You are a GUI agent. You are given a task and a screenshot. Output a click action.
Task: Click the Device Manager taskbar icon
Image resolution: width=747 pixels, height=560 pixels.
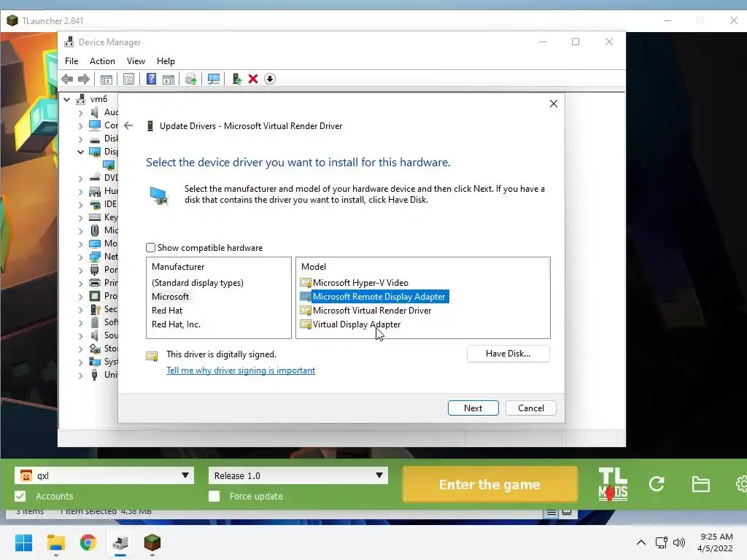(120, 542)
